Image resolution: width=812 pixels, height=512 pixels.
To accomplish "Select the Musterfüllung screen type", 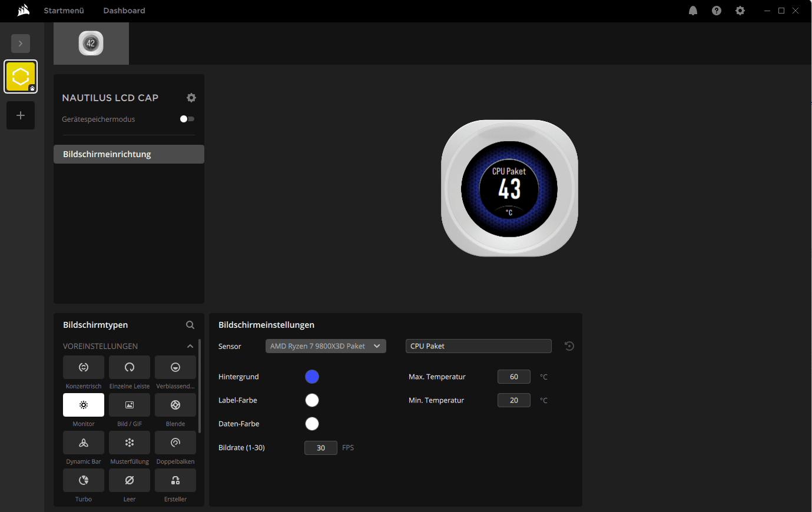I will (130, 443).
